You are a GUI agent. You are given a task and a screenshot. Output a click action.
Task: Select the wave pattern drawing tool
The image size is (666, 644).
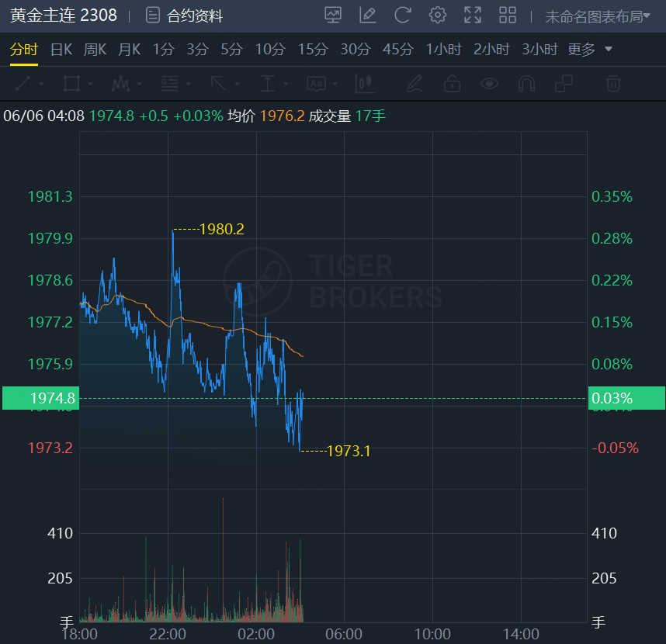tap(120, 84)
